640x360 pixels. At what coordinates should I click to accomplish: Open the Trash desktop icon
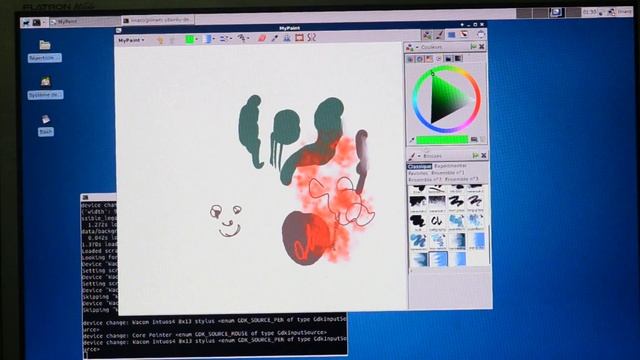[46, 125]
